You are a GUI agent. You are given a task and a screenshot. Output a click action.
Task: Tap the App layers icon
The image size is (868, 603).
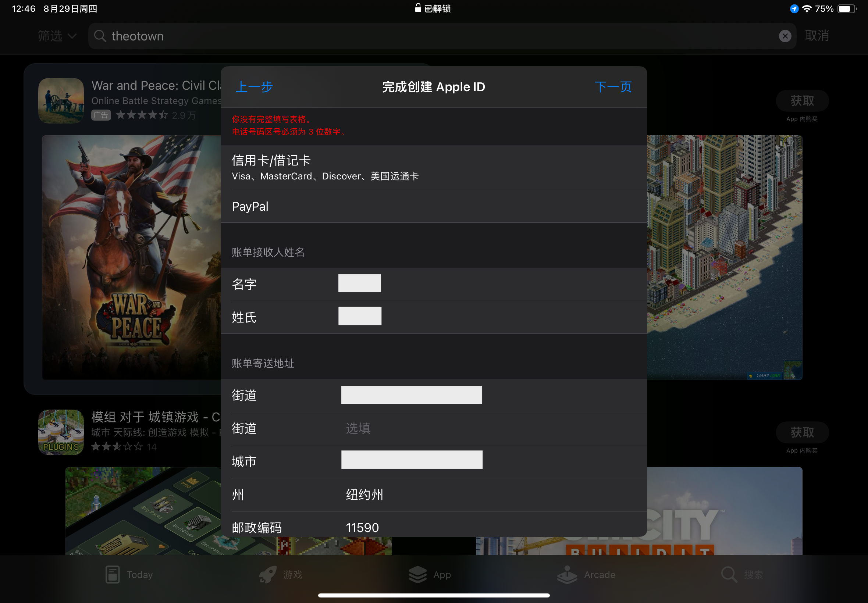[x=417, y=574]
